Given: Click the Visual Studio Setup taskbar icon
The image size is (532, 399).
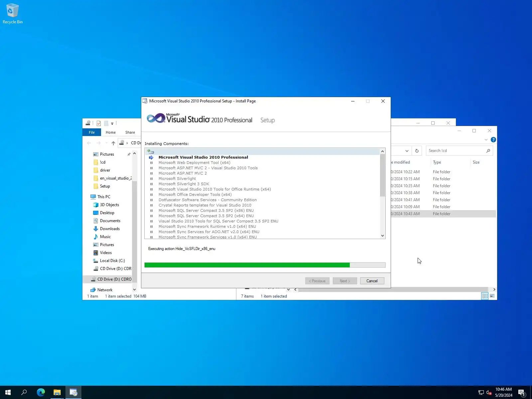Looking at the screenshot, I should pos(73,392).
